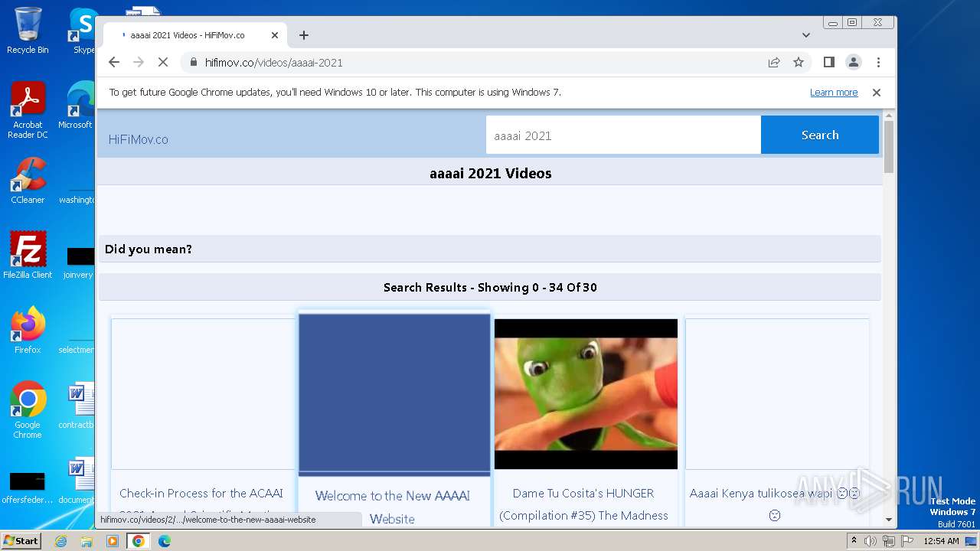Dismiss the Chrome update notice
The width and height of the screenshot is (980, 551).
click(x=877, y=93)
